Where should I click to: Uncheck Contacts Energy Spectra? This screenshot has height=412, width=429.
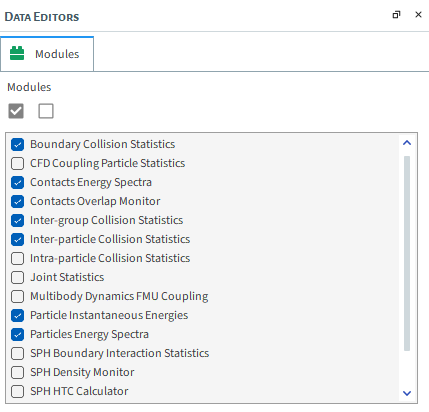point(17,182)
